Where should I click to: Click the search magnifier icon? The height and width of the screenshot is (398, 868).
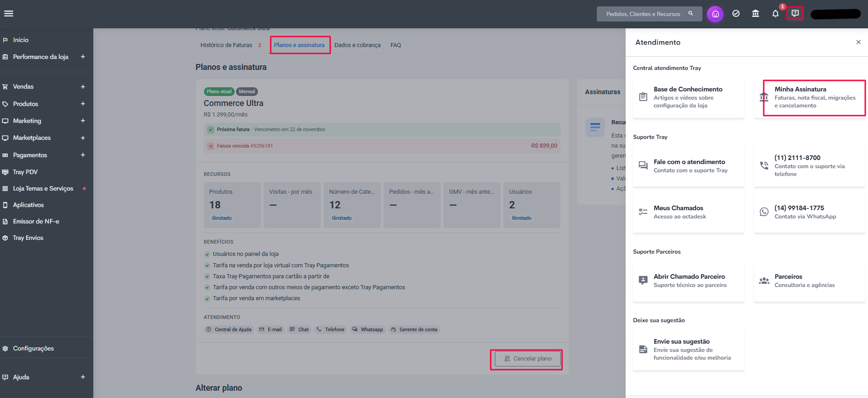[x=691, y=14]
